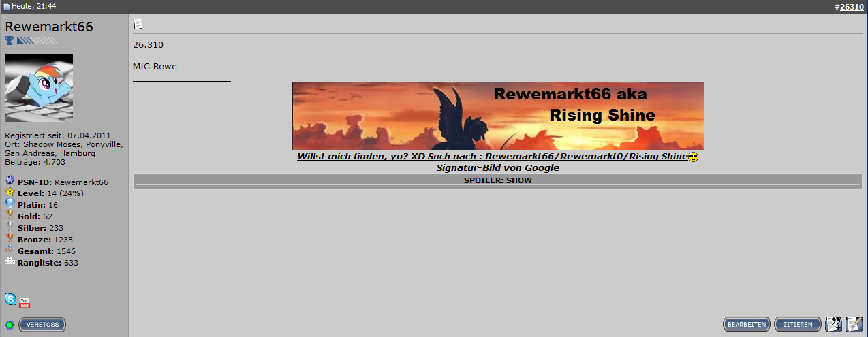Click the trophy rank icon under username
This screenshot has width=868, height=337.
pyautogui.click(x=10, y=41)
